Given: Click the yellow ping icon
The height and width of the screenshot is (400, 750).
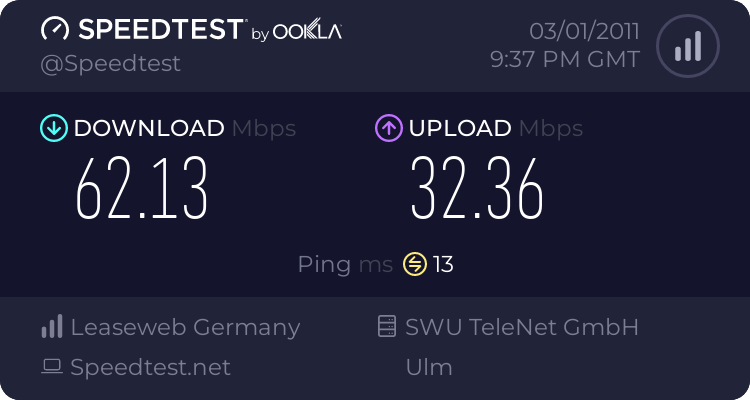Looking at the screenshot, I should [x=414, y=264].
